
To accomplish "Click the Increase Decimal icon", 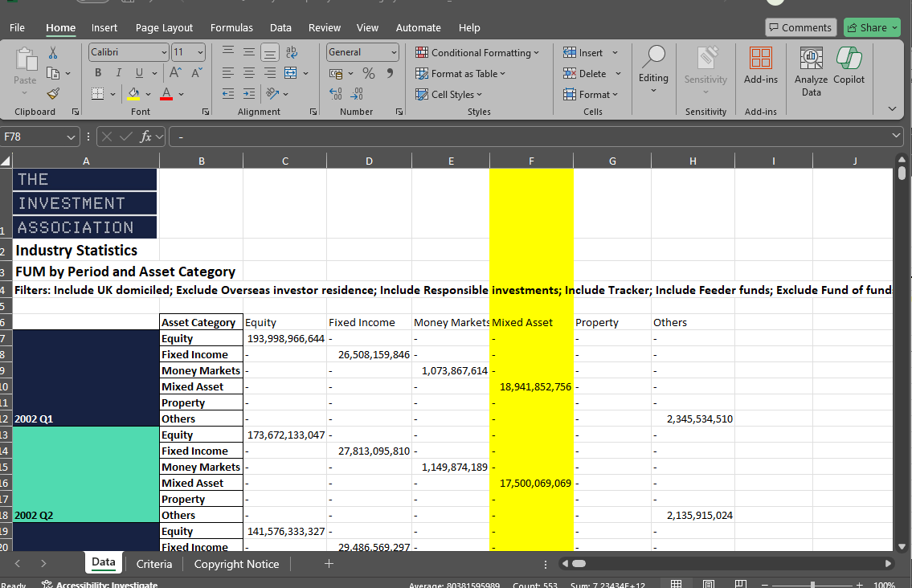I will coord(337,94).
